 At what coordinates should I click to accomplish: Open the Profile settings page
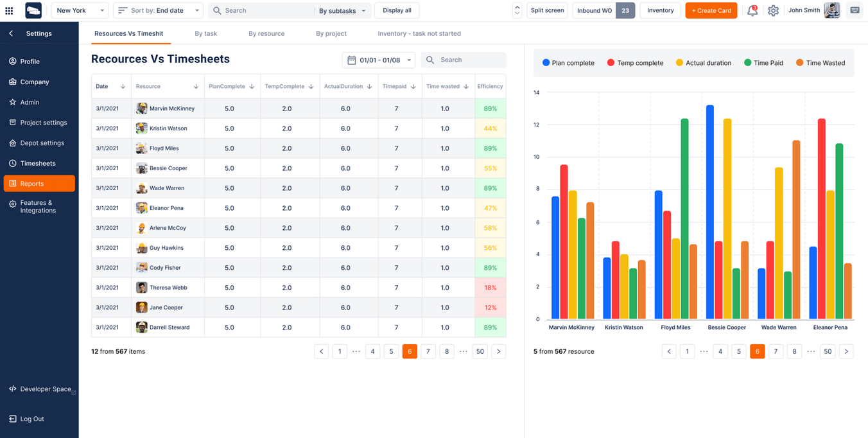coord(30,62)
